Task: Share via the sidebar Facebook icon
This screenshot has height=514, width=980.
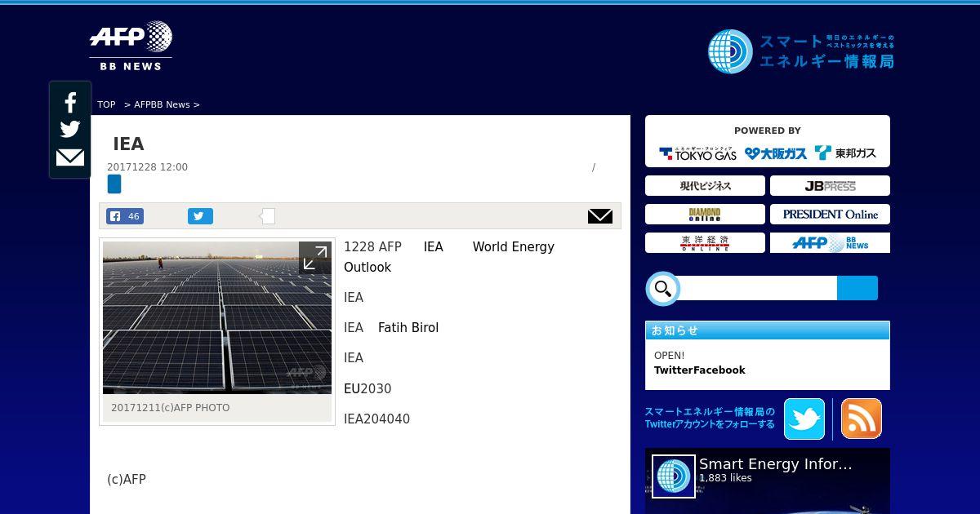Action: (x=70, y=103)
